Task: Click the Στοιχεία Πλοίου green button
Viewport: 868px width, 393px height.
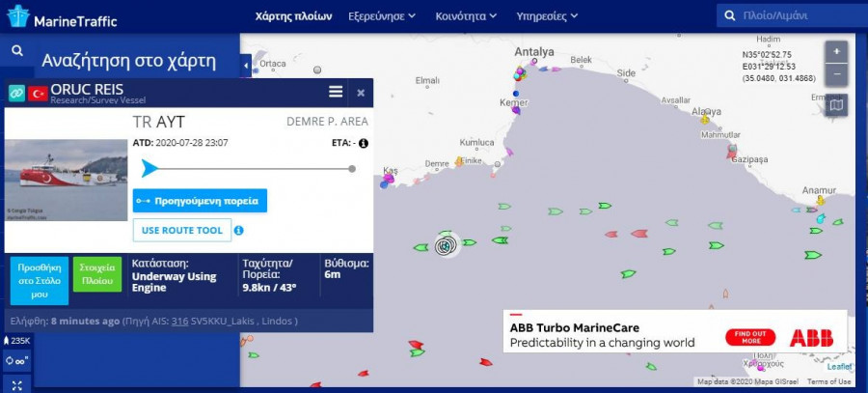Action: (x=97, y=274)
